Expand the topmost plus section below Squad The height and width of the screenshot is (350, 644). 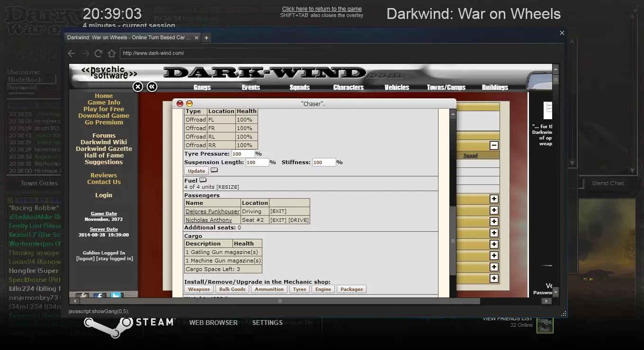click(x=494, y=199)
